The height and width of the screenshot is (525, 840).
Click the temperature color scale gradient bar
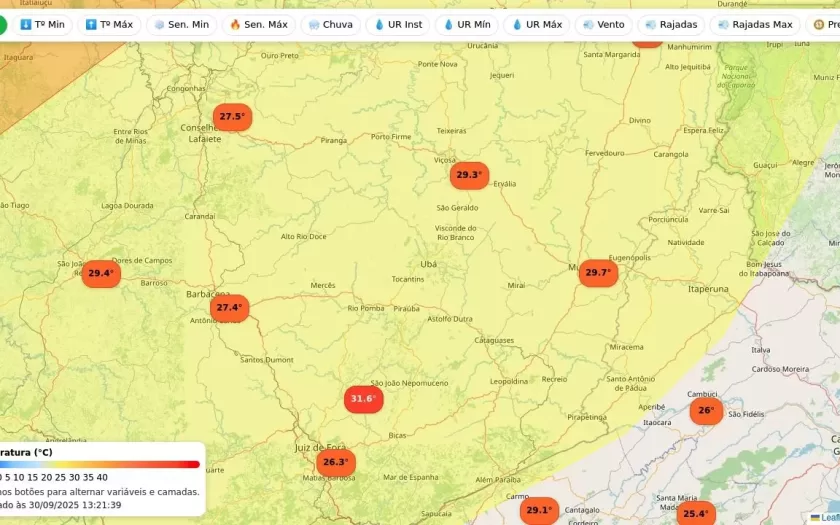[100, 464]
